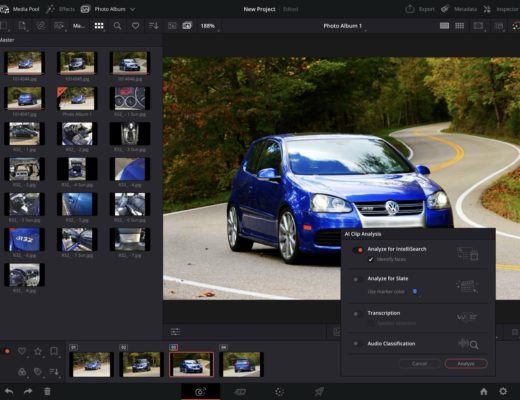Check the speaker detection checkbox under Transcription
Image resolution: width=520 pixels, height=400 pixels.
(x=371, y=323)
